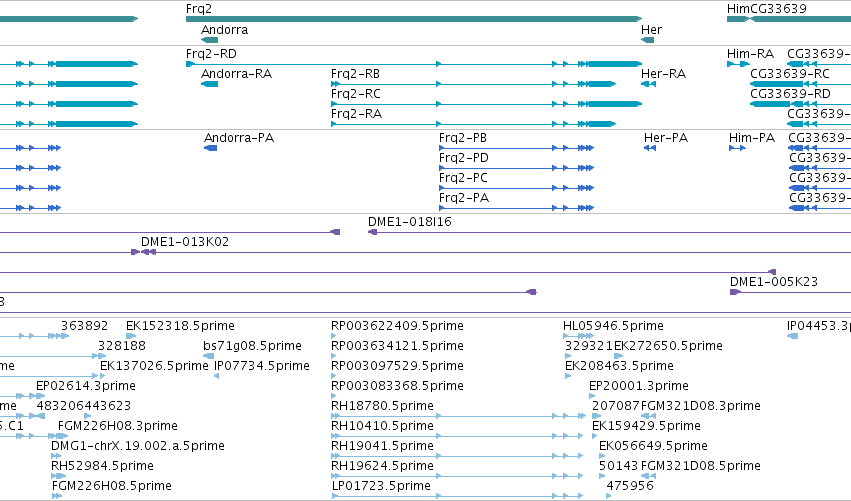Image resolution: width=851 pixels, height=501 pixels.
Task: Click the HL05946.5prime EST label
Action: click(613, 326)
